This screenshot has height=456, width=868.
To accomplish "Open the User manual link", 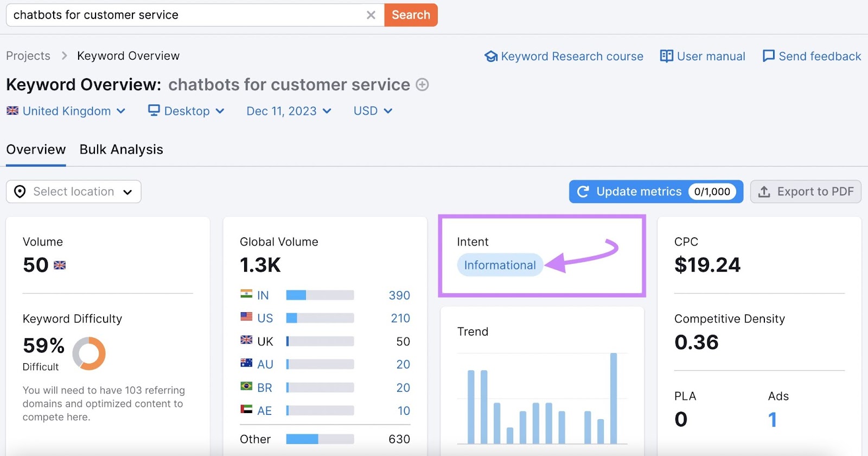I will (x=711, y=56).
